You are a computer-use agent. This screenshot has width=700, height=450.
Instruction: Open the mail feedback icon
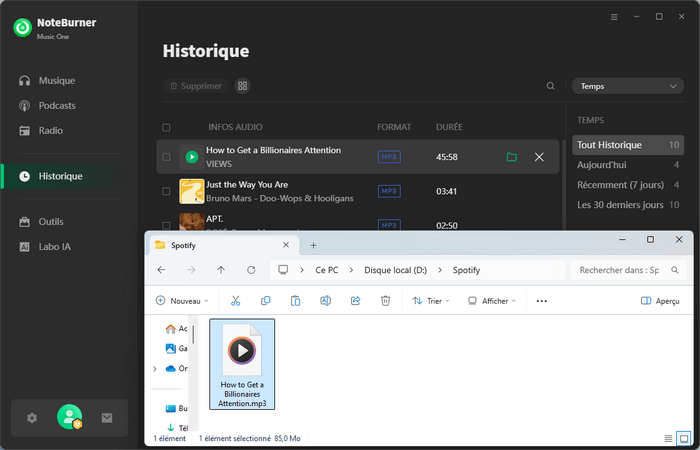pos(107,418)
